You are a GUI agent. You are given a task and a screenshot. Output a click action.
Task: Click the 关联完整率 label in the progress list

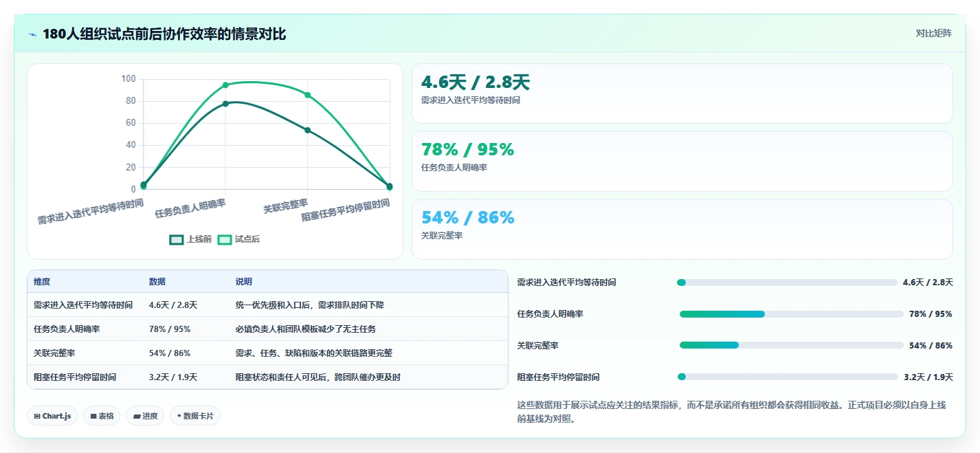538,345
